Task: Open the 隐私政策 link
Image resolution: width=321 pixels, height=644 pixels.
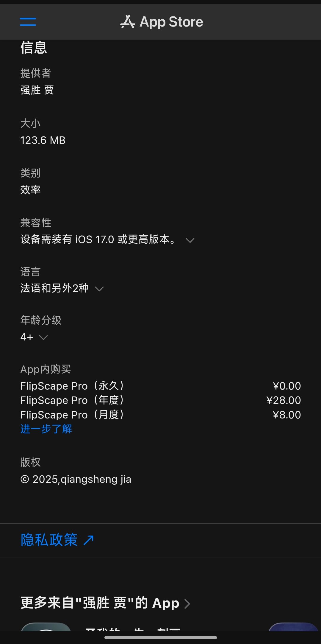Action: pos(49,540)
